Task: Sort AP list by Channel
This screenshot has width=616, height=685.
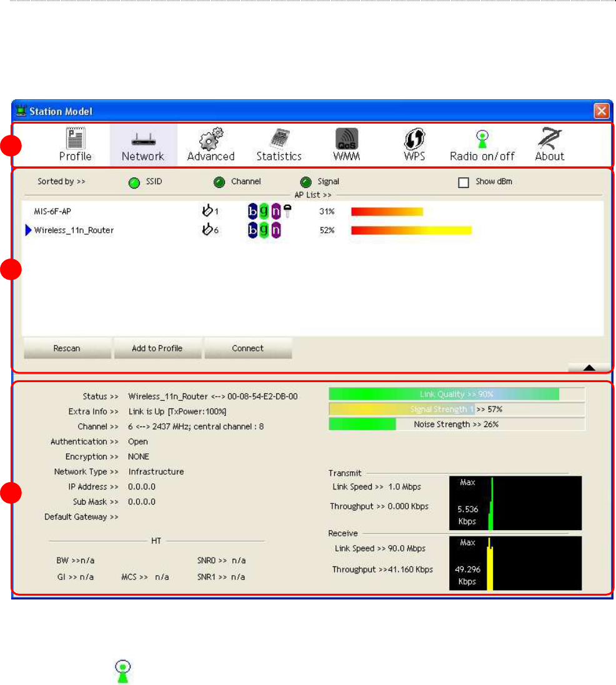Action: click(219, 182)
